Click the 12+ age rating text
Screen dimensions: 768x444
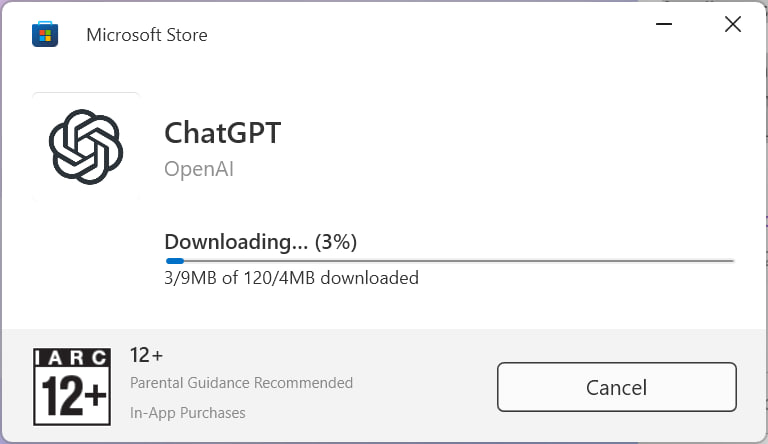(146, 355)
